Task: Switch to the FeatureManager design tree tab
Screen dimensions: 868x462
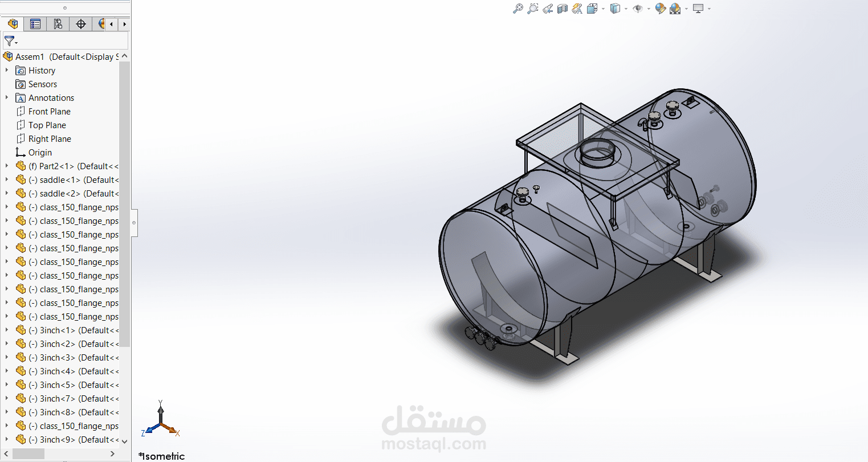Action: pyautogui.click(x=13, y=24)
